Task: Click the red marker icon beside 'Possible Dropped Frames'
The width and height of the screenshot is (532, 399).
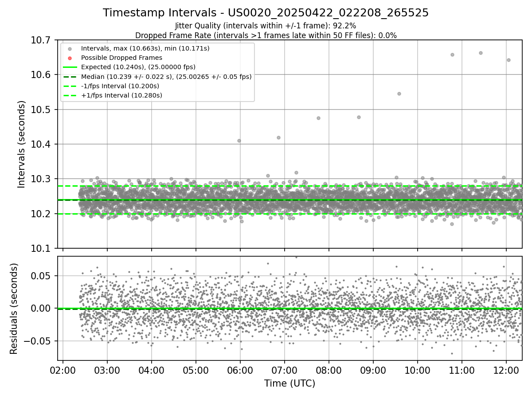Action: coord(70,58)
